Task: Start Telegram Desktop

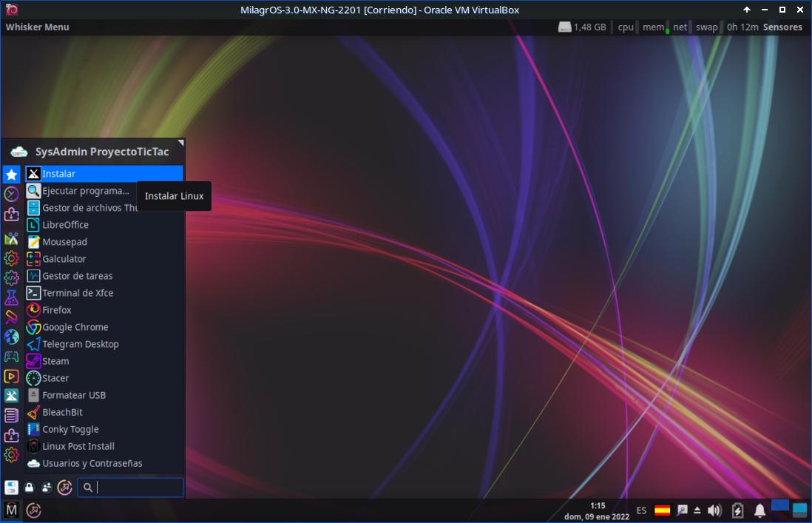Action: (80, 344)
